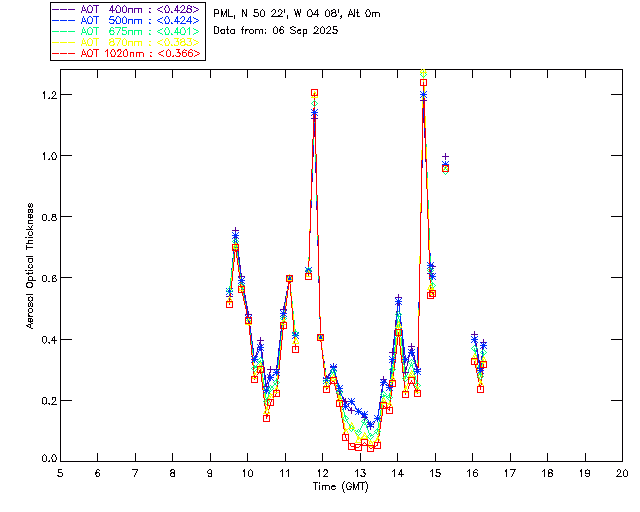Click the 'Data from: 06 Sep 2025' text
640x512 pixels.
[276, 31]
